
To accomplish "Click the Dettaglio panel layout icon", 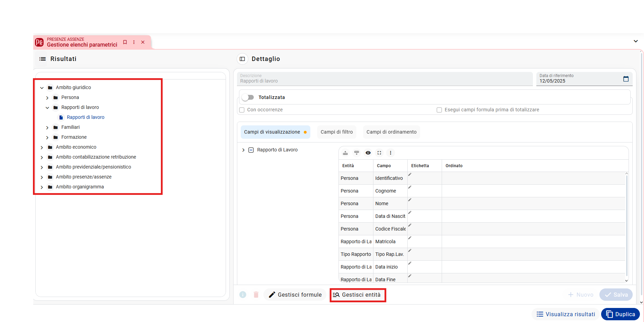I will point(242,59).
